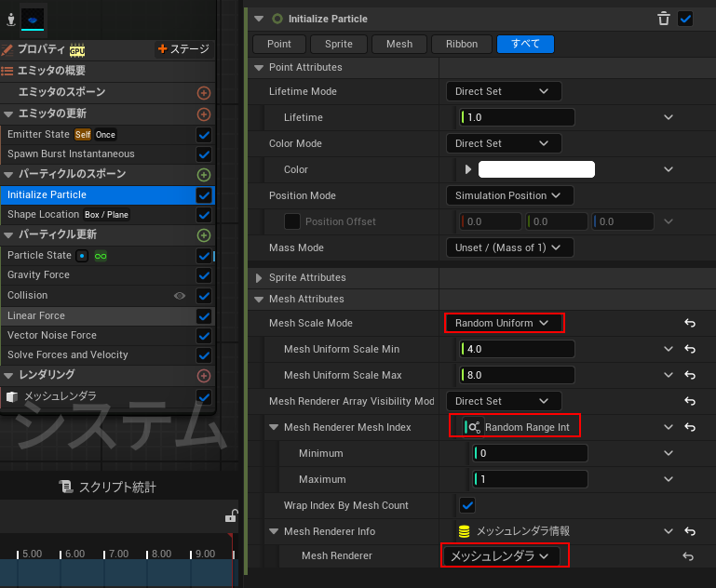Screen dimensions: 716x588
Task: Open スクリプト統計 script stats panel
Action: click(x=107, y=487)
